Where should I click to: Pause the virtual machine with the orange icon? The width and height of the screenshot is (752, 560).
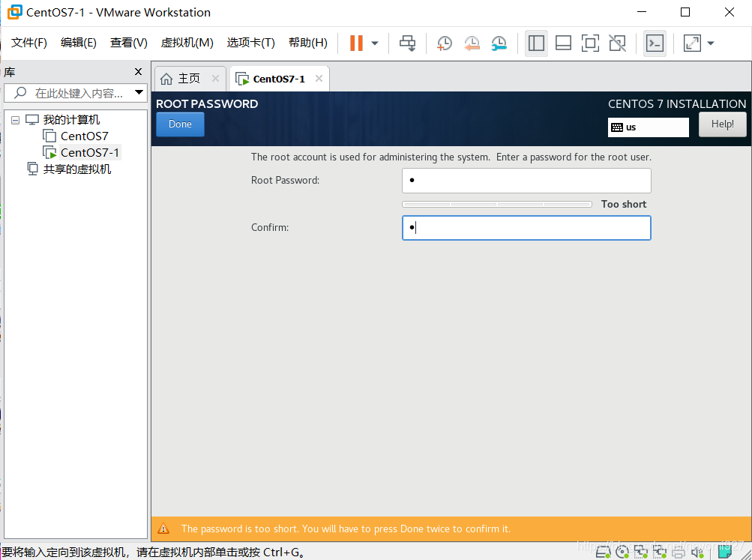(x=356, y=43)
